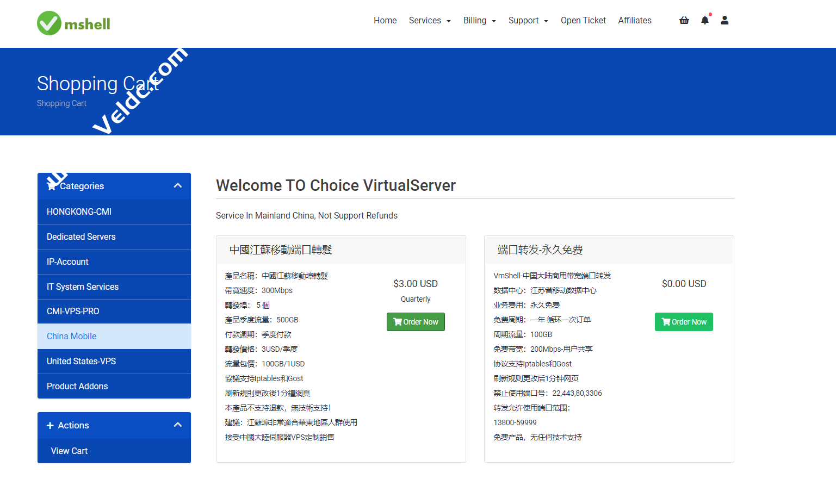
Task: Order Now the China Jiangsu port forwarding plan
Action: [x=416, y=321]
